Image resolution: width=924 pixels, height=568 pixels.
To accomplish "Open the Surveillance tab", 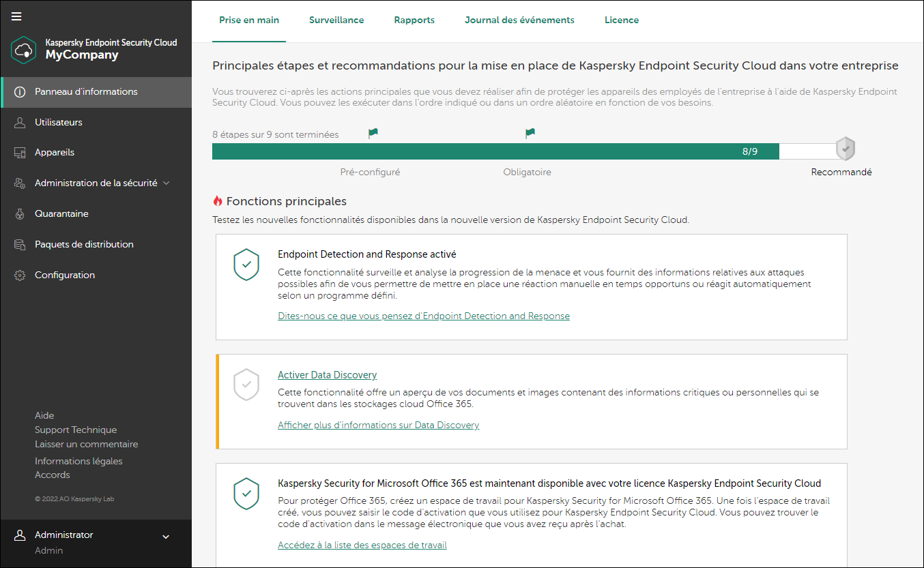I will (x=336, y=20).
